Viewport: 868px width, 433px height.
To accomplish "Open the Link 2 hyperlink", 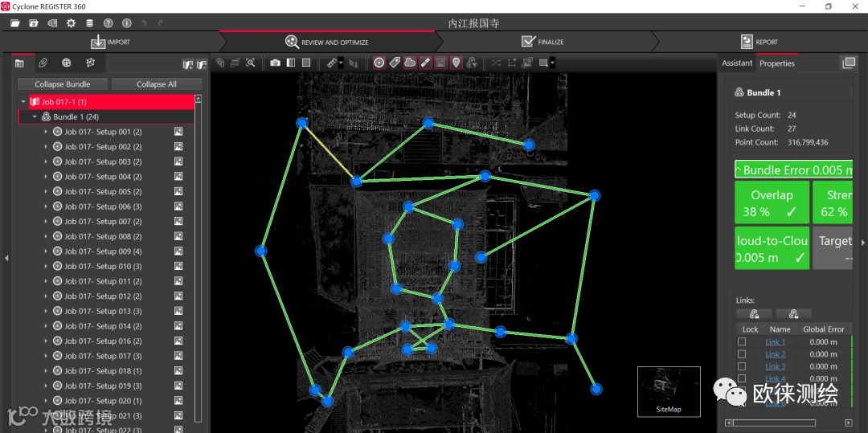I will (x=775, y=354).
